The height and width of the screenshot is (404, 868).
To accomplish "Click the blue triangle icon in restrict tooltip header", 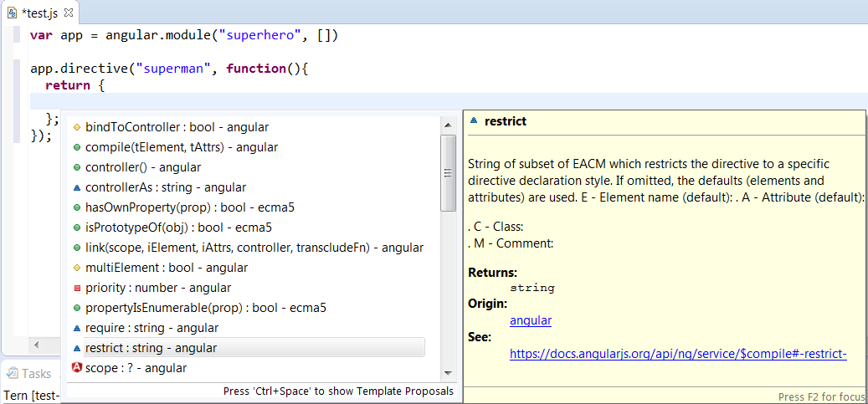I will [x=473, y=121].
